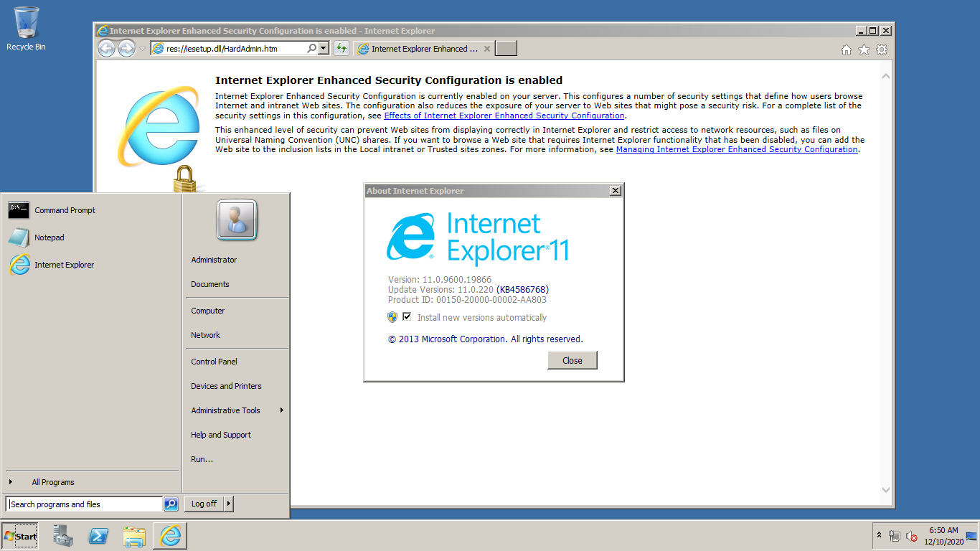Open the recent pages dropdown arrow
The height and width of the screenshot is (551, 980).
point(142,49)
